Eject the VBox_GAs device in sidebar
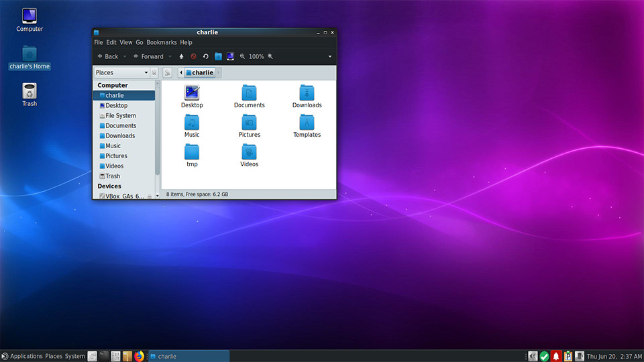Image resolution: width=644 pixels, height=362 pixels. point(150,196)
